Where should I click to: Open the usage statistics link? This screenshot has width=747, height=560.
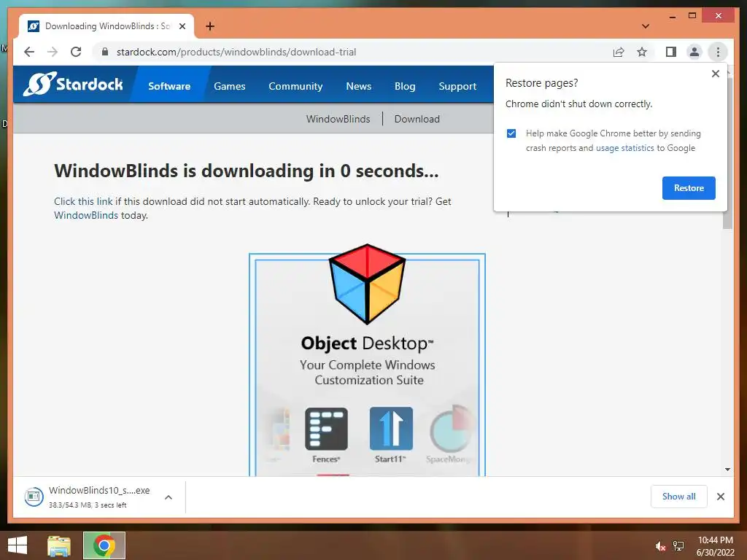tap(624, 148)
